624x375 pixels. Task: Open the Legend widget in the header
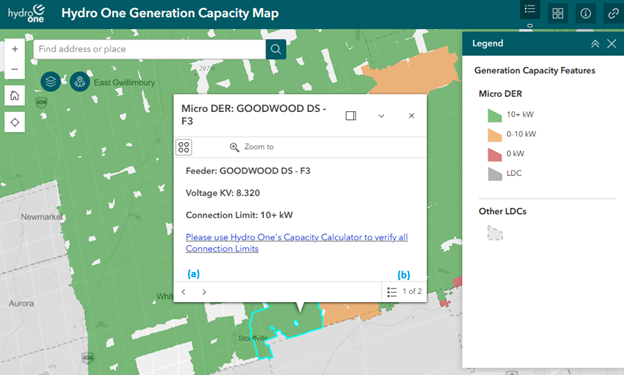click(530, 9)
